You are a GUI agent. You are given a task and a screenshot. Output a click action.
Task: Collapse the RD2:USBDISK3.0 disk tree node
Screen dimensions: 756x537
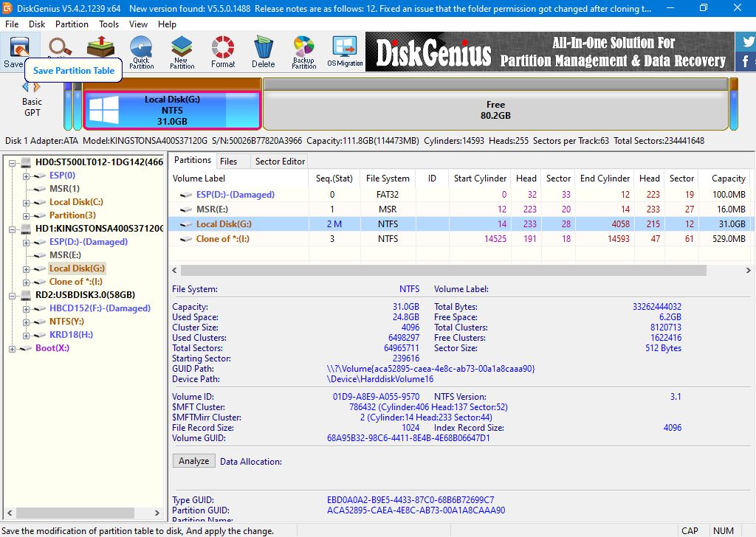pos(13,295)
